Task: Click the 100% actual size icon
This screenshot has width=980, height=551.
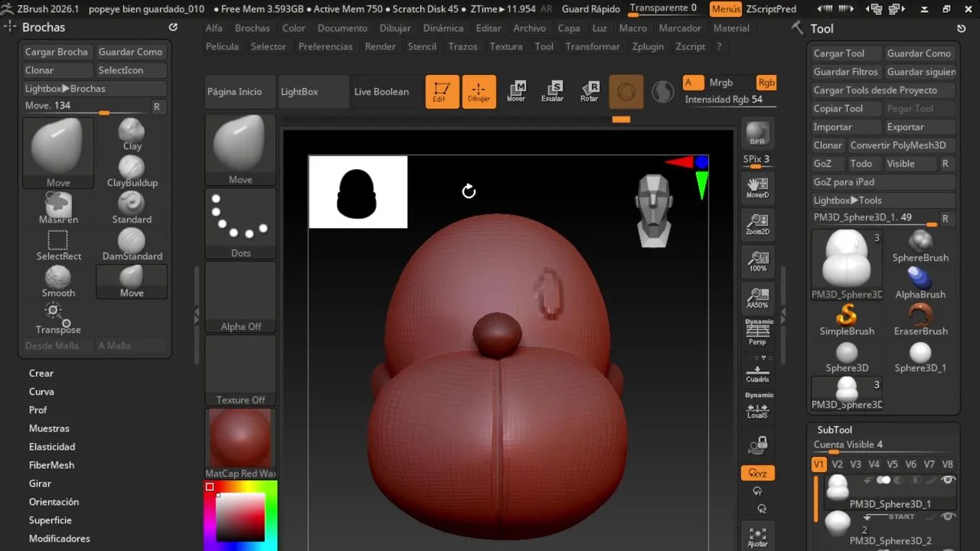Action: [758, 261]
